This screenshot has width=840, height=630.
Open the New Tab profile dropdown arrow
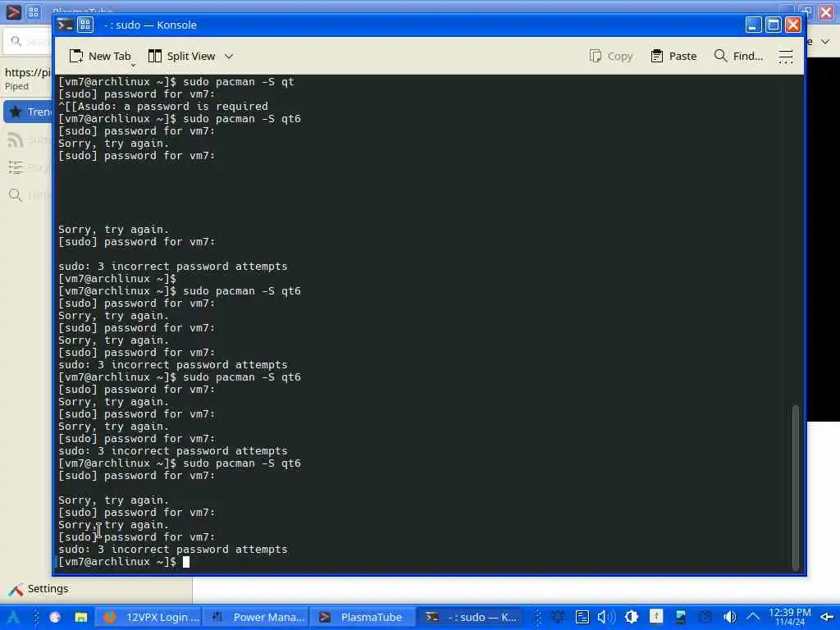[x=133, y=64]
